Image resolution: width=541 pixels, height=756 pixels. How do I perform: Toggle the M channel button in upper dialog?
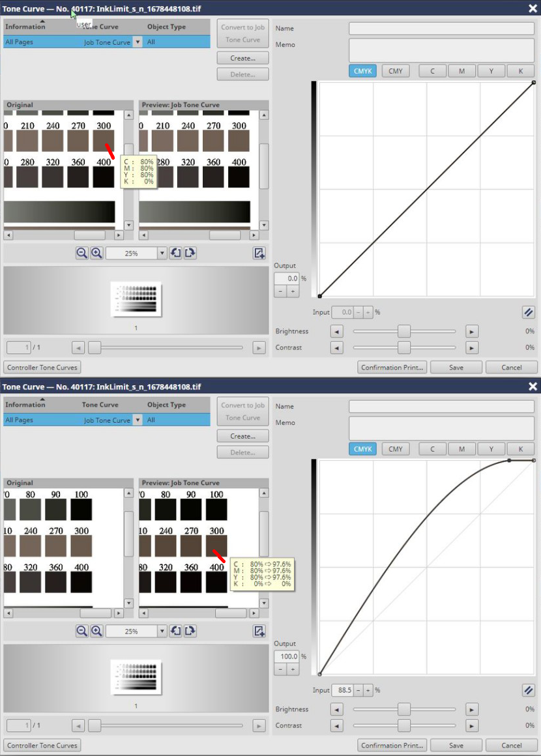461,71
